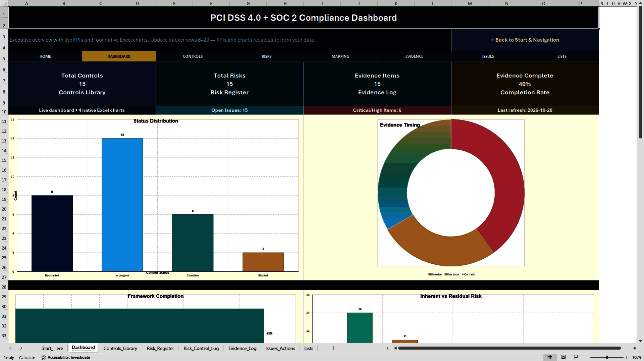Zoom in with the plus button
644x361 pixels.
(626, 357)
